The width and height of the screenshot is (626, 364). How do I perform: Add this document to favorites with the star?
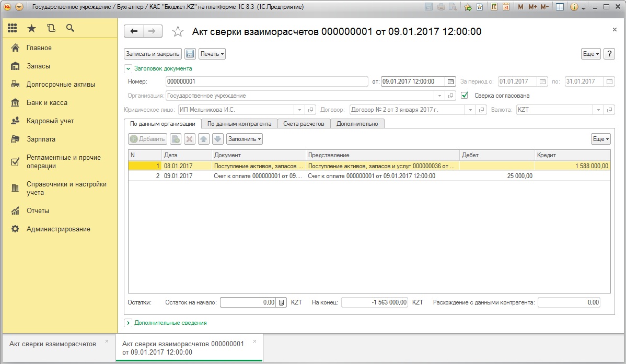178,31
